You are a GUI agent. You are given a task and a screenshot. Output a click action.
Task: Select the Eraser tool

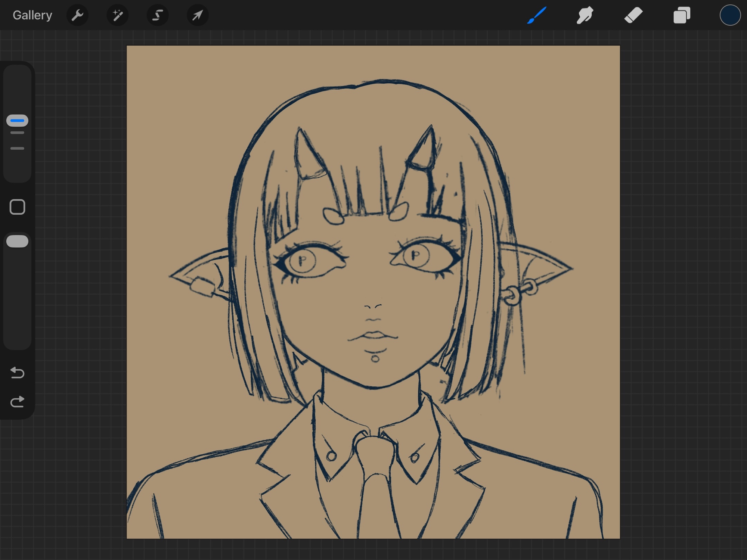[633, 15]
